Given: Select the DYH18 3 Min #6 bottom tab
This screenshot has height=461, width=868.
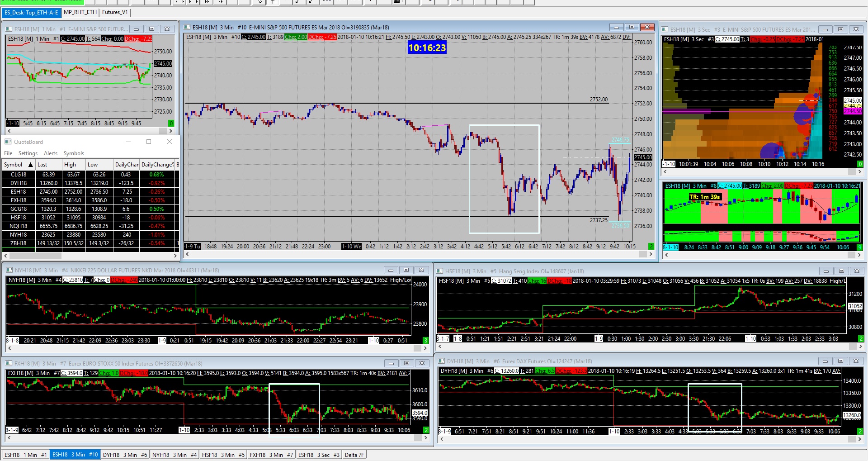Looking at the screenshot, I should [125, 455].
